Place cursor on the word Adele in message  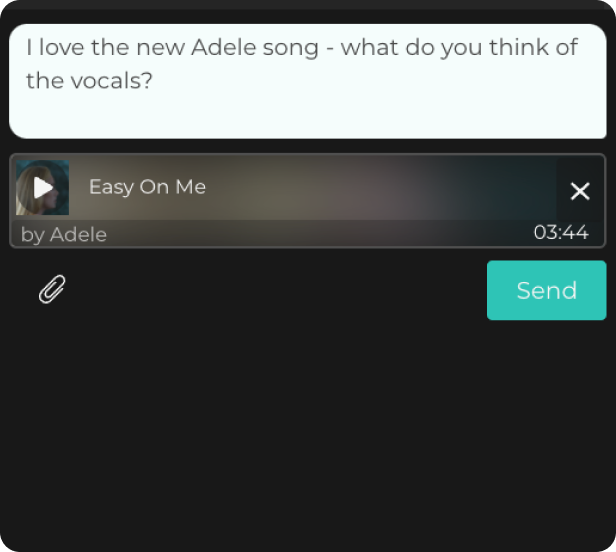[224, 48]
